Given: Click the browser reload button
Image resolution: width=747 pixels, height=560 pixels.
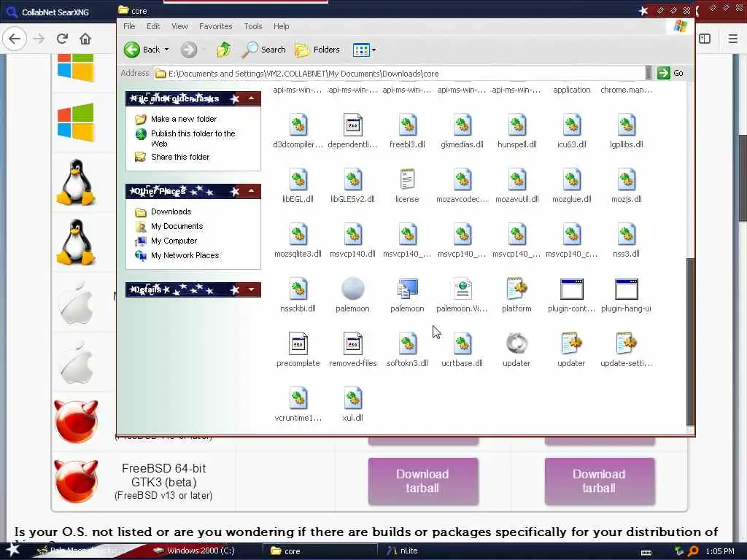Looking at the screenshot, I should point(62,39).
